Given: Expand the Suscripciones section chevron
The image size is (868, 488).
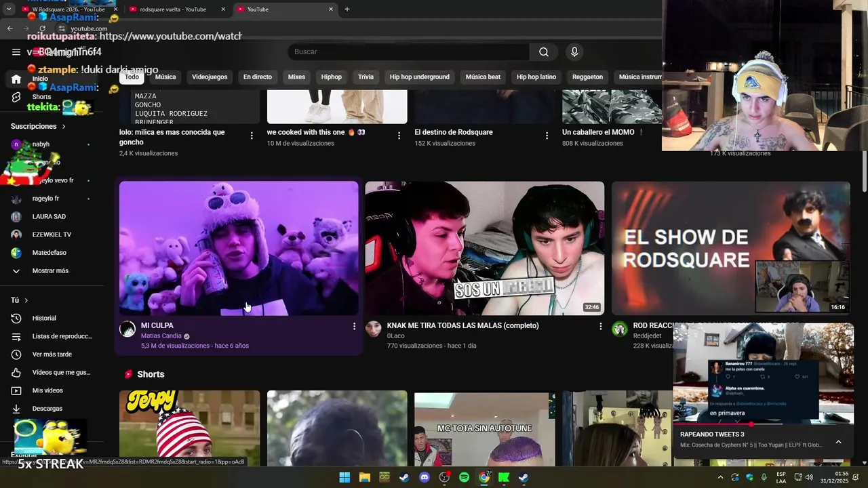Looking at the screenshot, I should 64,127.
